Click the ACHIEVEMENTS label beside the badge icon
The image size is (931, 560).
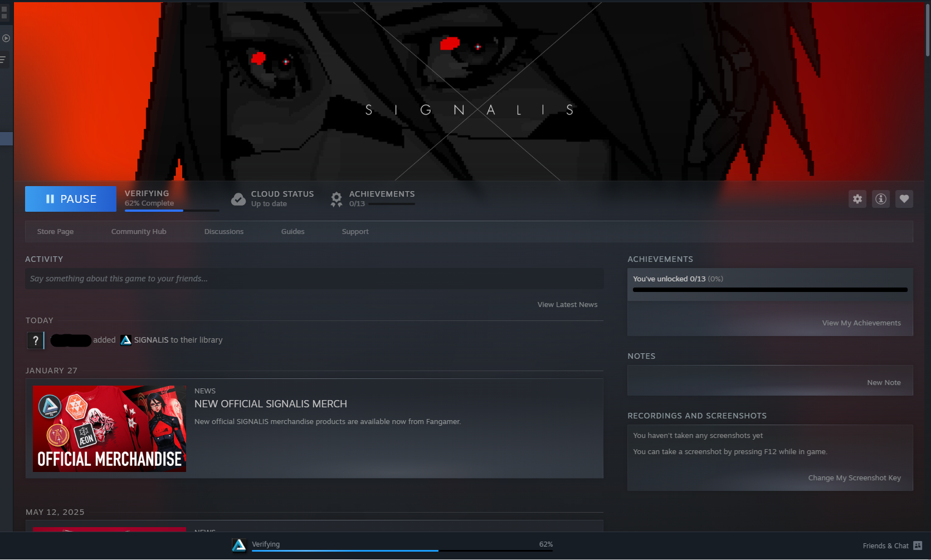click(x=382, y=194)
